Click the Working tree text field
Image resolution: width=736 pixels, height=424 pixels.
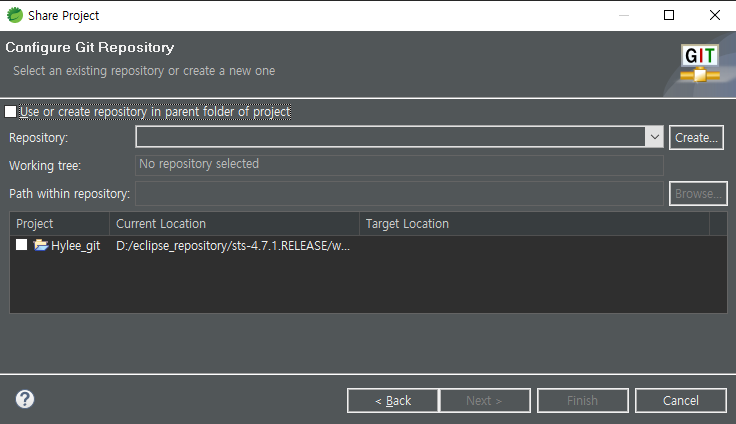point(398,164)
